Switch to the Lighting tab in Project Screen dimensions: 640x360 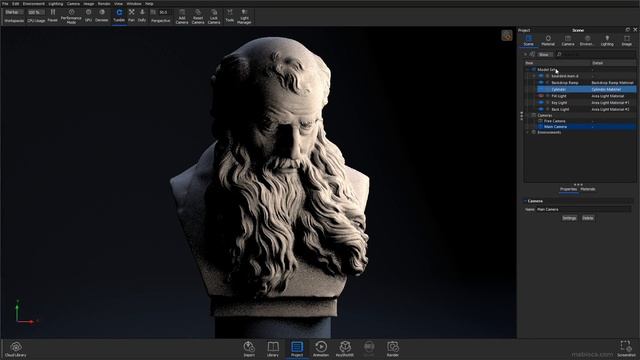pyautogui.click(x=607, y=40)
